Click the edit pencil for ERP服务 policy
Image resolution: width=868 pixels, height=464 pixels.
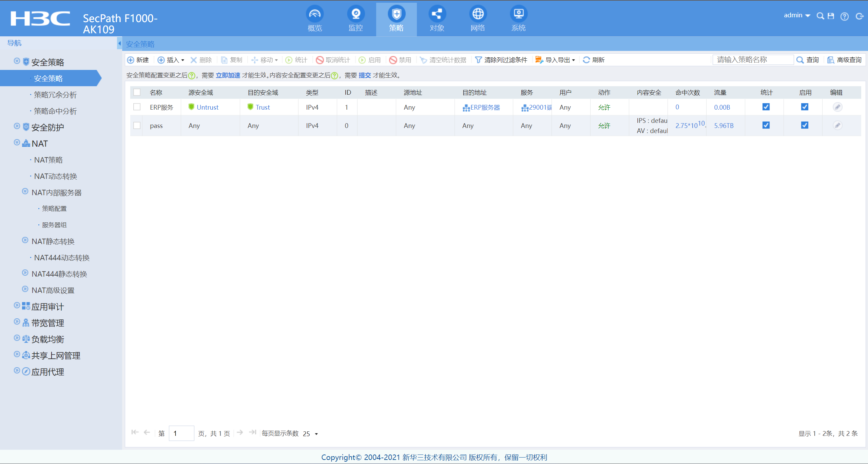(x=837, y=107)
